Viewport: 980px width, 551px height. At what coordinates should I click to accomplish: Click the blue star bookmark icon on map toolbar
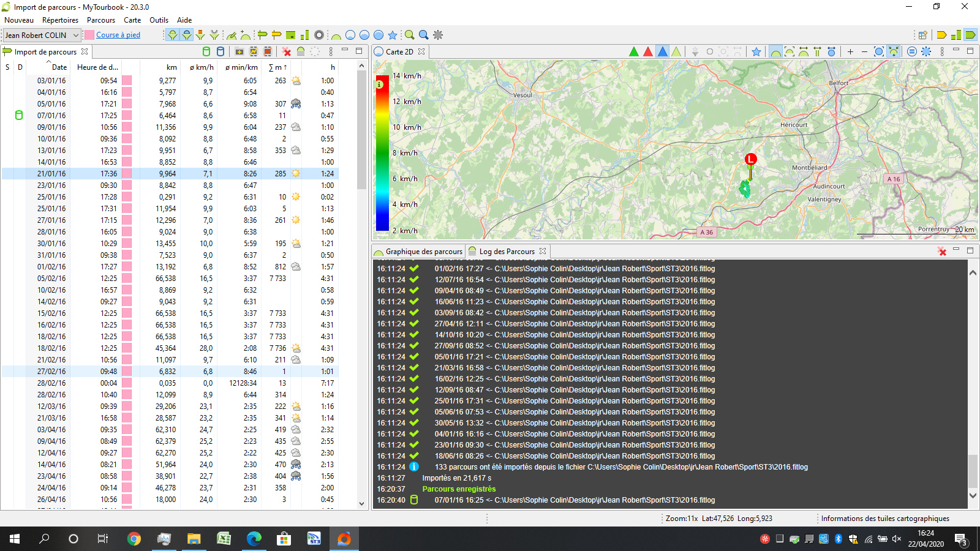click(756, 52)
